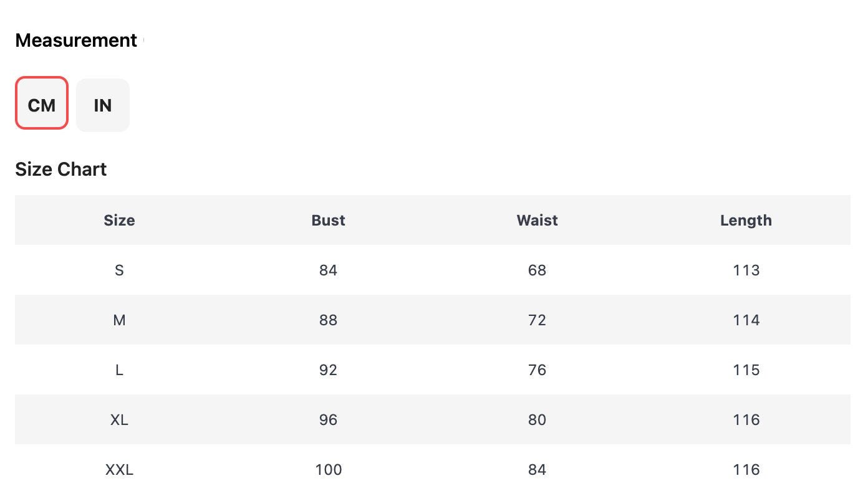This screenshot has height=501, width=868.
Task: Click the Measurement heading
Action: (x=76, y=41)
